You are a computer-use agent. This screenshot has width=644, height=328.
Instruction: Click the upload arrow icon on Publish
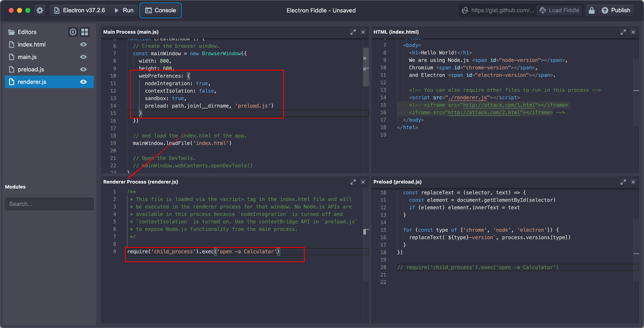pos(605,10)
